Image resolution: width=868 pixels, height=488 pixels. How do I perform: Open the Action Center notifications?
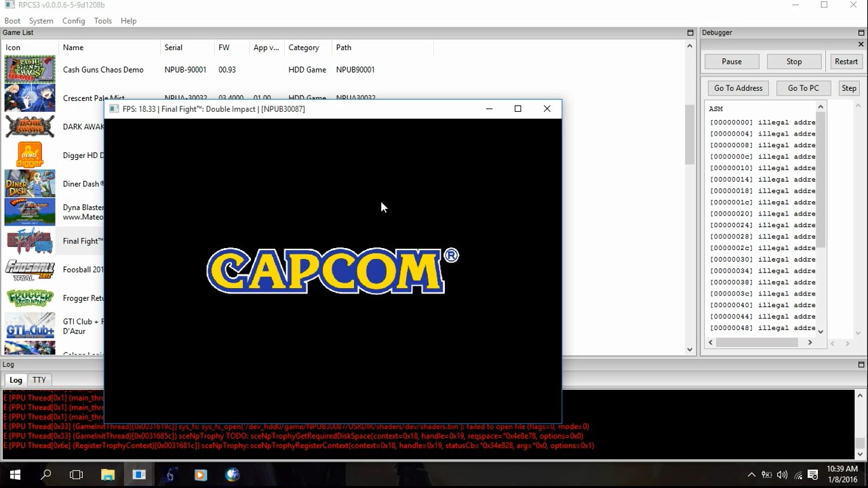(x=813, y=475)
